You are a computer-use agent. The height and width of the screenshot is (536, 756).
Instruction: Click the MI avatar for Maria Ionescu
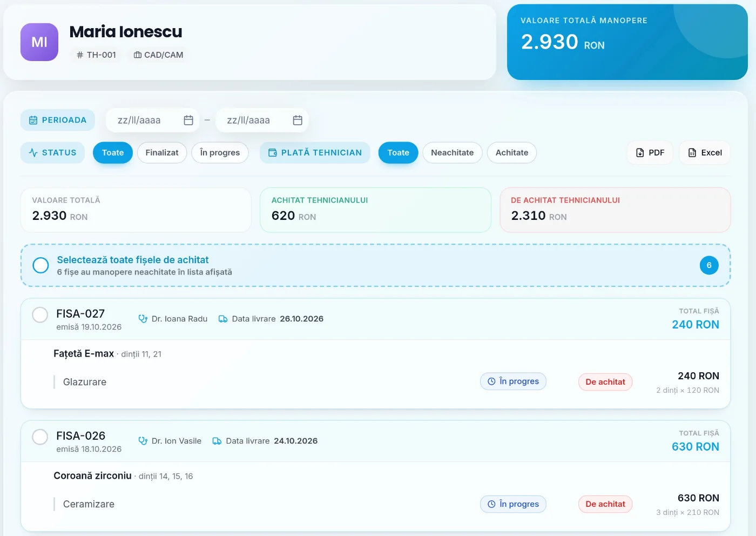39,42
